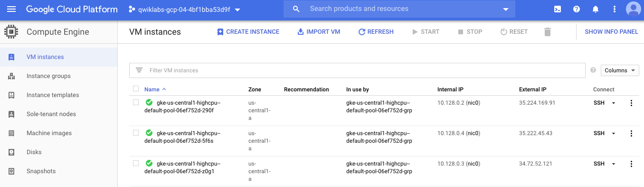Viewport: 644px width, 187px height.
Task: Click the filter list icon
Action: click(x=139, y=70)
